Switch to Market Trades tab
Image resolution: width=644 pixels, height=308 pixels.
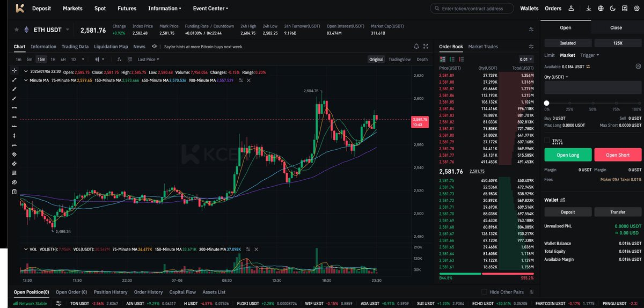click(x=483, y=47)
